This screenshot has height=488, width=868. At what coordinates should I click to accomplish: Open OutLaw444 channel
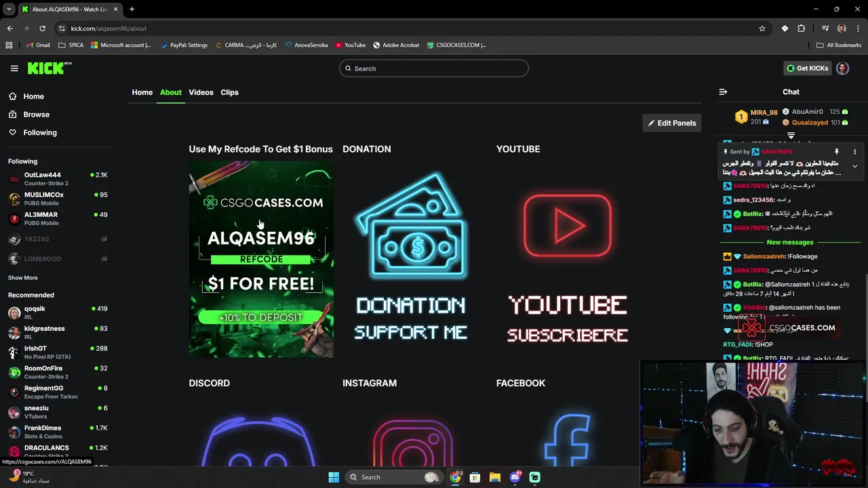point(58,179)
